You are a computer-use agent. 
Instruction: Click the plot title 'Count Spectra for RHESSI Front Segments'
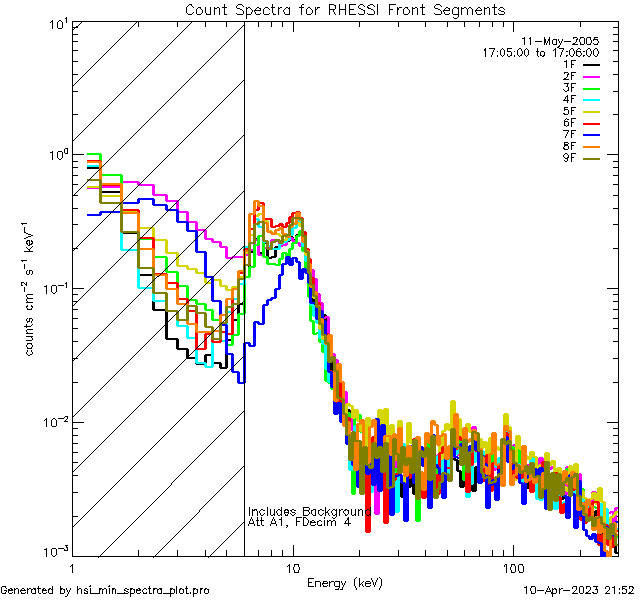(x=345, y=9)
